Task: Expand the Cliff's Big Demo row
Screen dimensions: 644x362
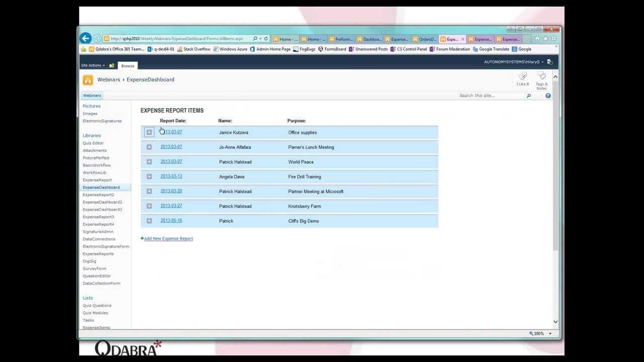Action: [x=149, y=221]
